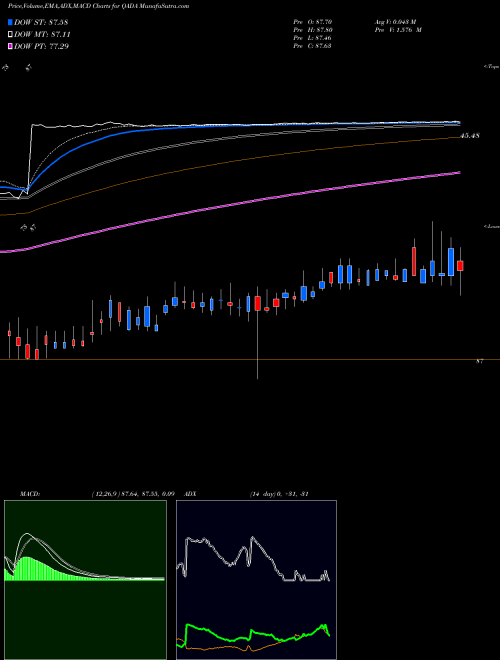500x660 pixels.
Task: Select the DOW PT: 77.29 label
Action: [41, 46]
